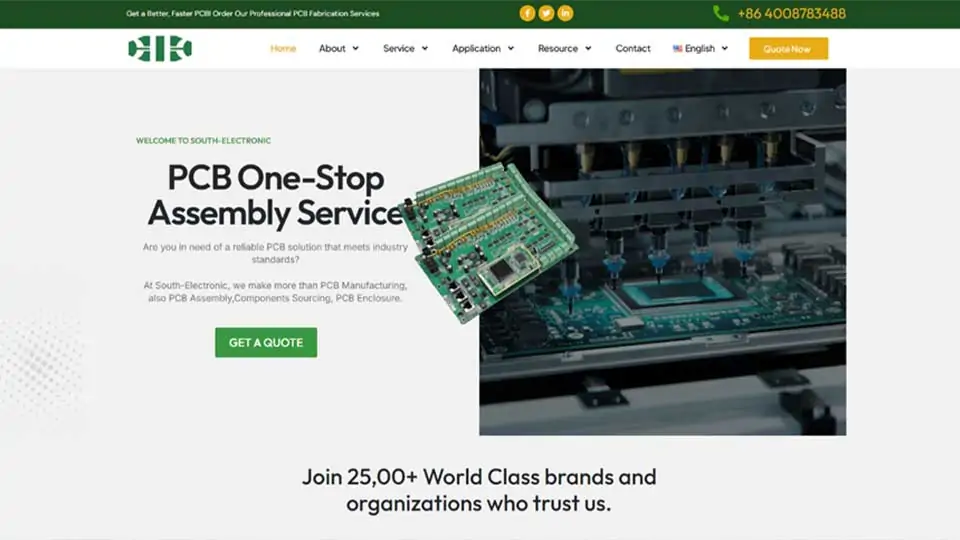The image size is (960, 540).
Task: Select the Service menu label
Action: click(399, 48)
